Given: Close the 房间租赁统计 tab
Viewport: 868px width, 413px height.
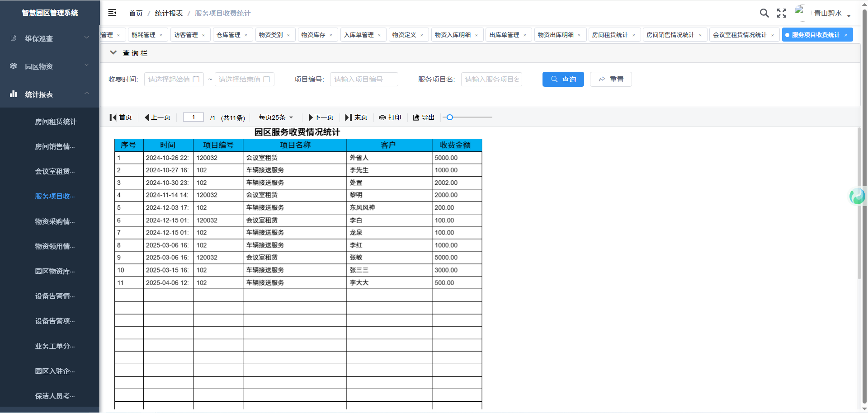Looking at the screenshot, I should tap(634, 35).
